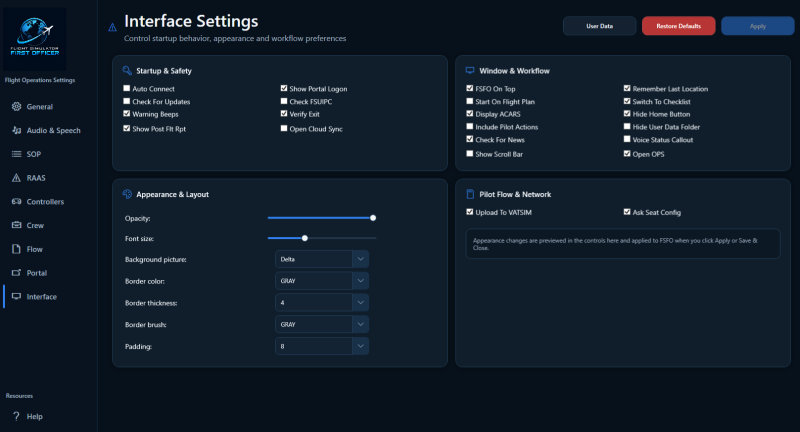
Task: Open the Padding value dropdown
Action: (x=322, y=346)
